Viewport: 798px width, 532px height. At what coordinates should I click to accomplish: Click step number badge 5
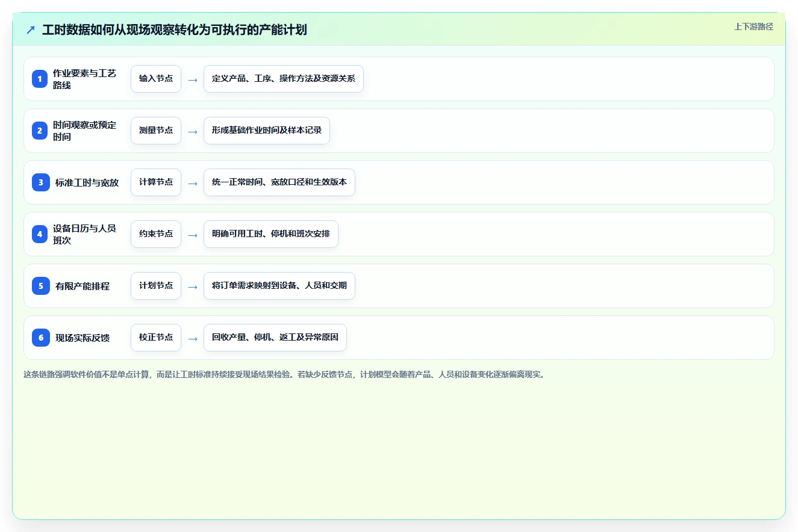pos(41,286)
